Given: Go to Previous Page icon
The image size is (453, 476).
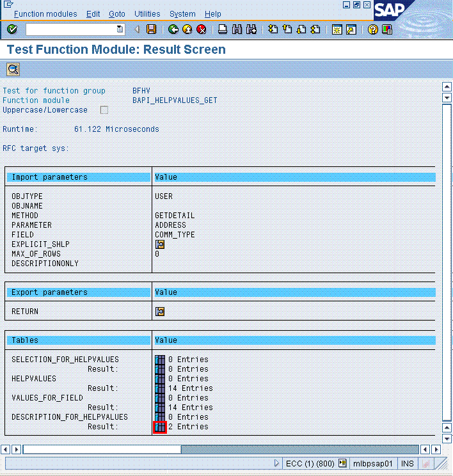Looking at the screenshot, I should click(x=287, y=29).
